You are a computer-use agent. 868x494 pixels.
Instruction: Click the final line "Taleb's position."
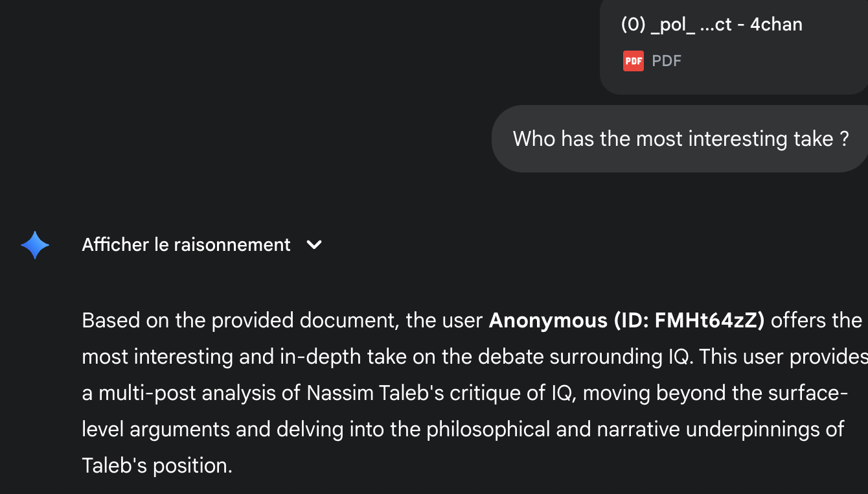pos(157,465)
